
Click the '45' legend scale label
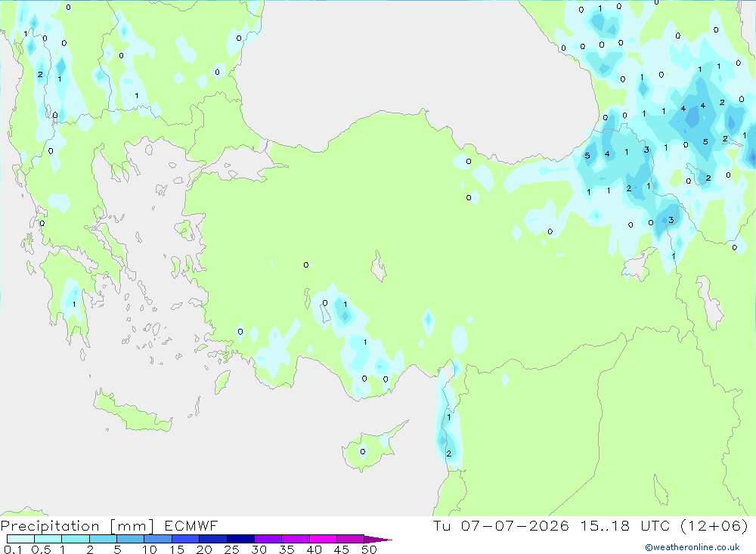[342, 549]
